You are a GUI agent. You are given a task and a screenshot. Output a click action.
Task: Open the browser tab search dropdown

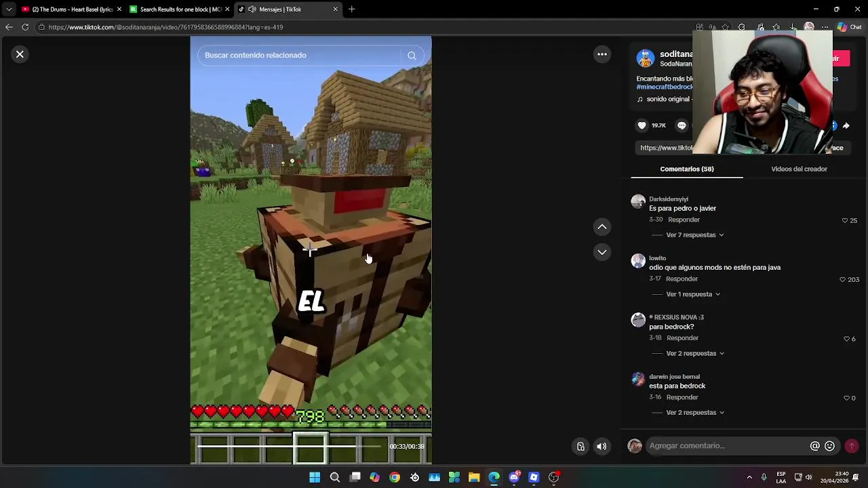tap(9, 9)
